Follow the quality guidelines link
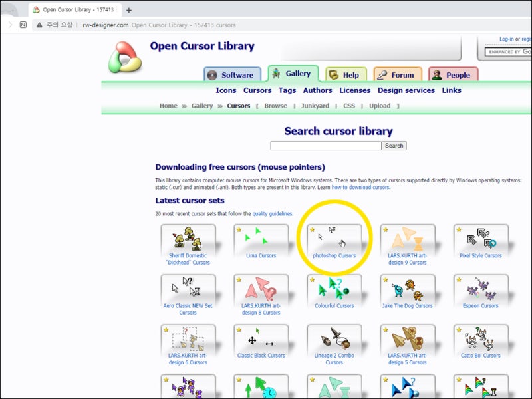This screenshot has width=532, height=399. coord(272,213)
